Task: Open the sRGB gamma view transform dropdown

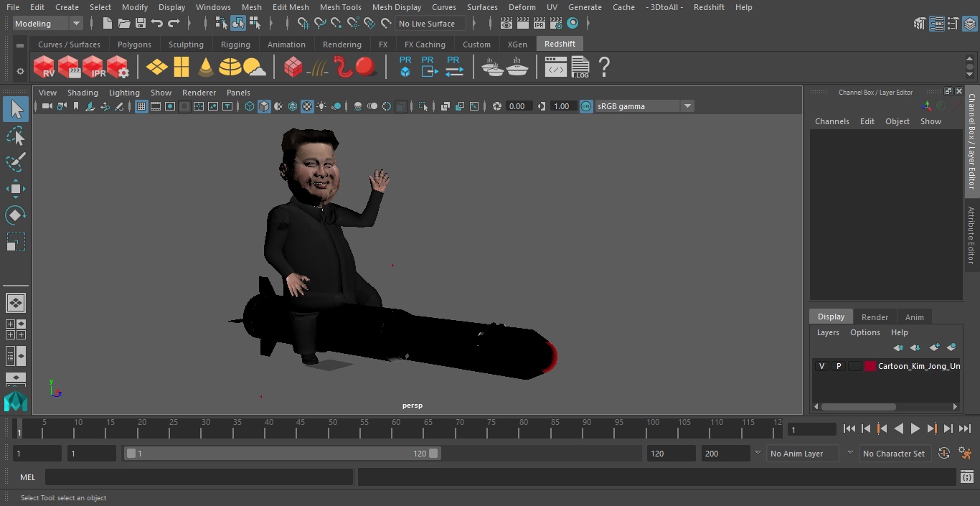Action: 644,106
